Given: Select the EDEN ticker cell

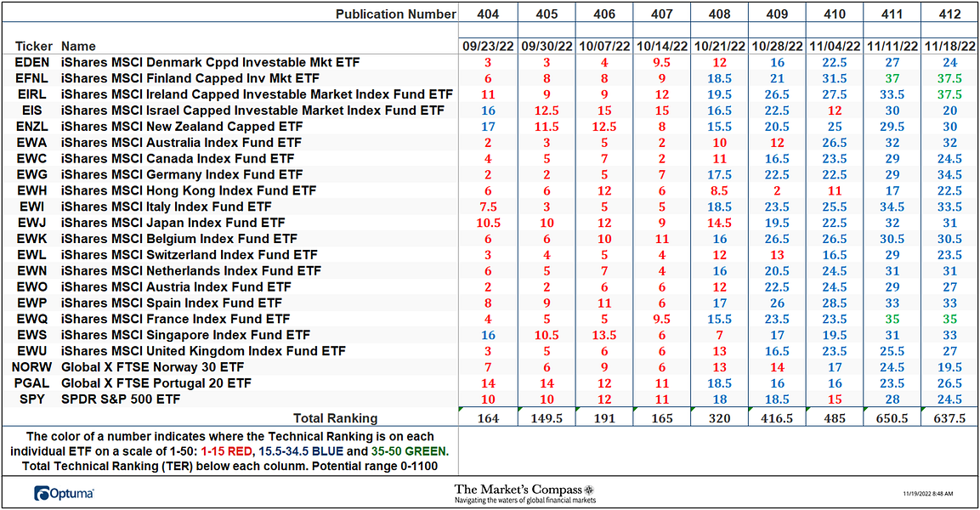Looking at the screenshot, I should (x=32, y=63).
